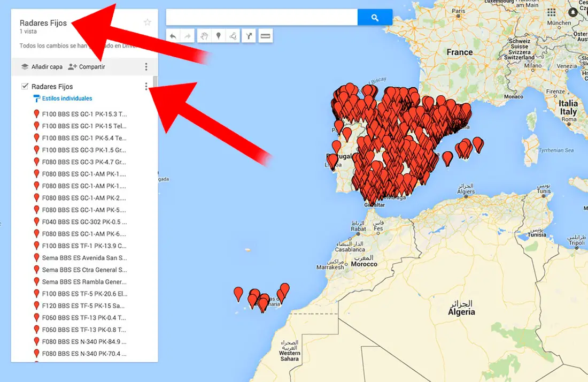588x382 pixels.
Task: Open the Radares Fijos layer options menu
Action: pos(146,86)
